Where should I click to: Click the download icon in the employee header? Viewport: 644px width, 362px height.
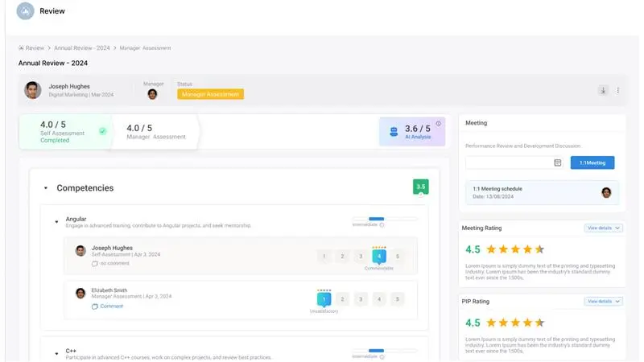tap(603, 90)
